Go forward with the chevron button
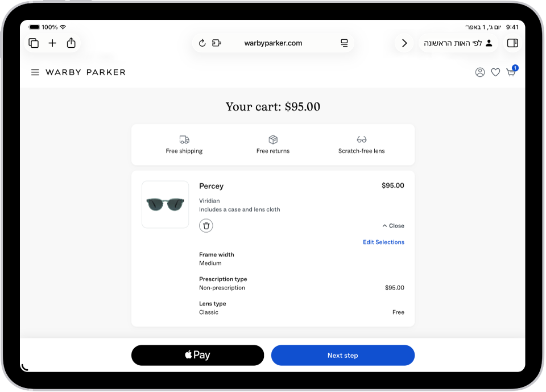Screen dimensions: 546x392 point(404,43)
